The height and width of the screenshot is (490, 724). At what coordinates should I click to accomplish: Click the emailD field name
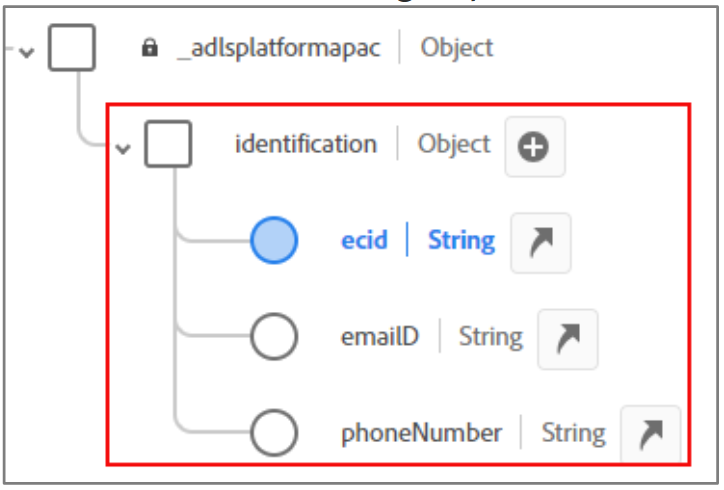380,336
